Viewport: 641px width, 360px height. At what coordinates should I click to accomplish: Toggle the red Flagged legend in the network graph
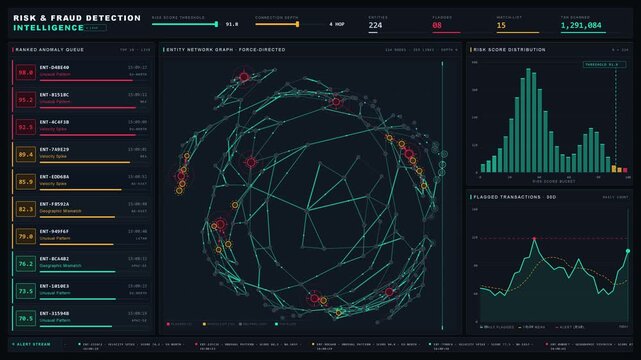(180, 324)
